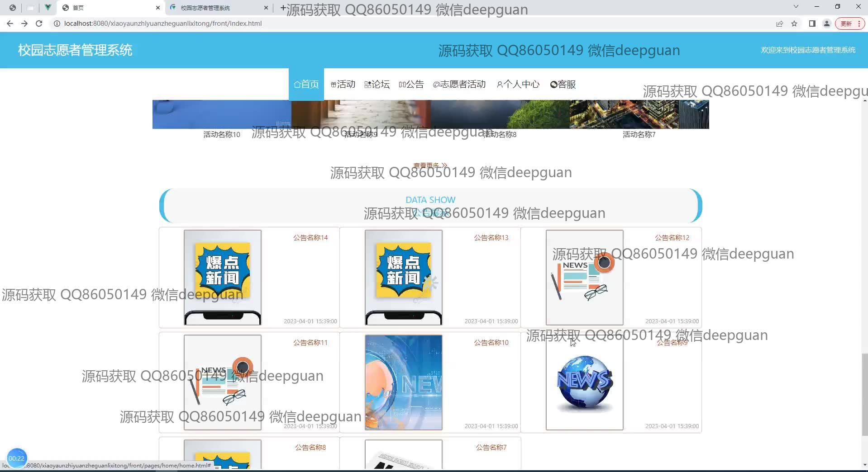Open the 公告名称11 announcement title
This screenshot has height=472, width=868.
pyautogui.click(x=310, y=342)
